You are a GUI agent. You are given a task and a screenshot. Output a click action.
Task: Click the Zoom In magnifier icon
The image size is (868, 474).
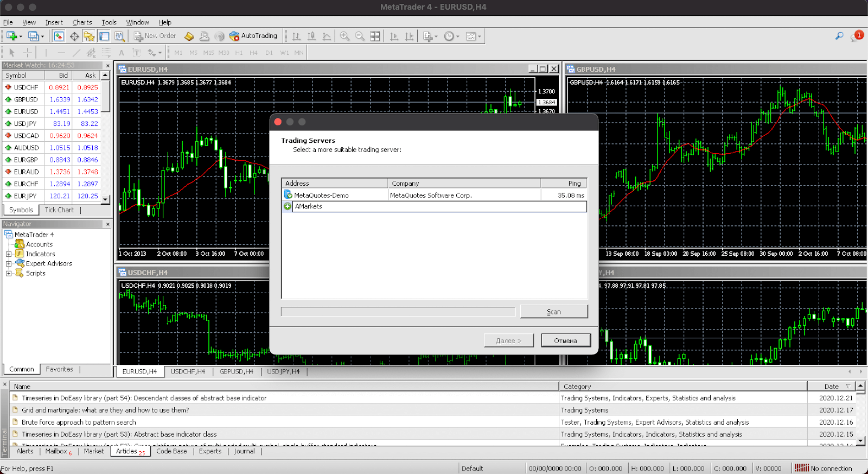pos(344,36)
